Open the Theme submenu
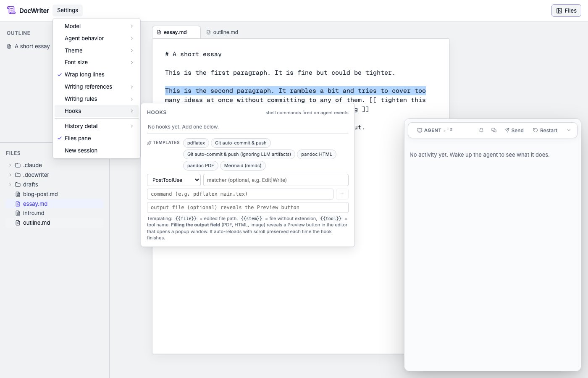The width and height of the screenshot is (588, 378). [97, 50]
